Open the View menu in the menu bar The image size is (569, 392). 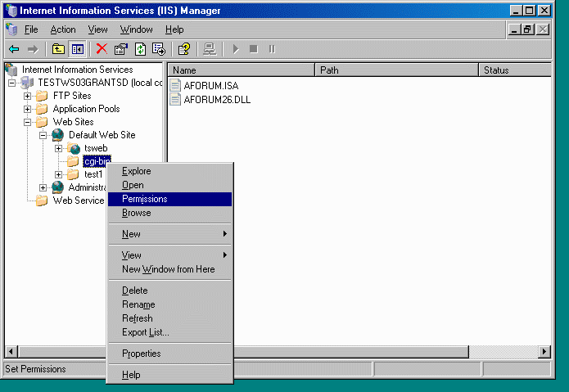click(x=98, y=29)
